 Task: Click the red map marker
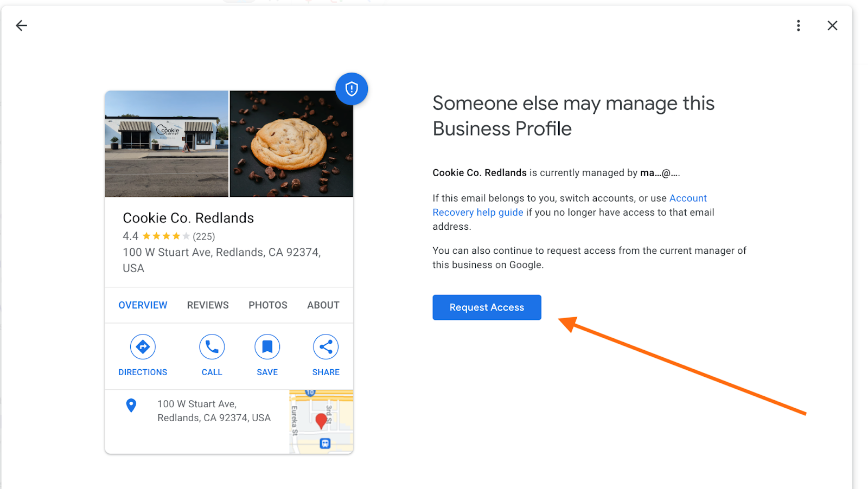[321, 421]
